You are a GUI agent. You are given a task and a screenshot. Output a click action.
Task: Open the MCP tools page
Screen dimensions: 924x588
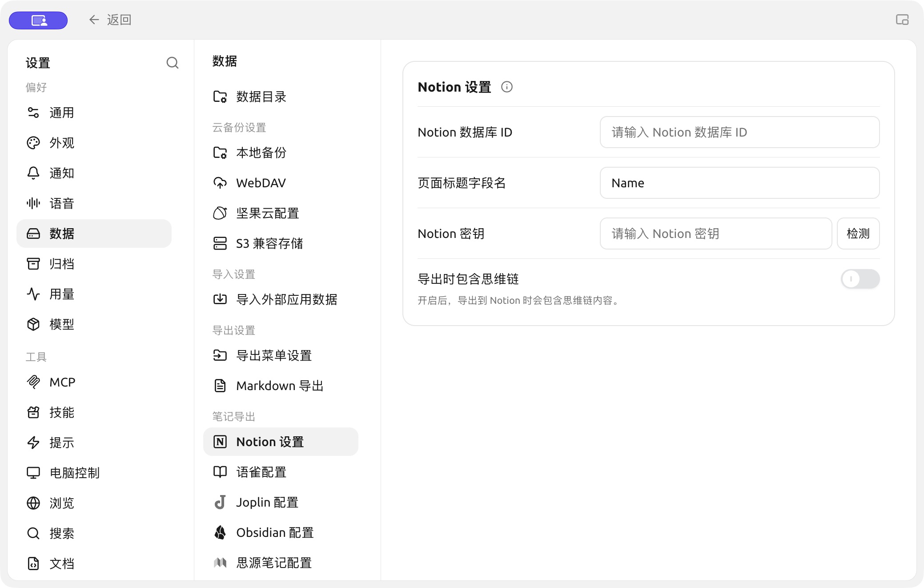tap(94, 382)
